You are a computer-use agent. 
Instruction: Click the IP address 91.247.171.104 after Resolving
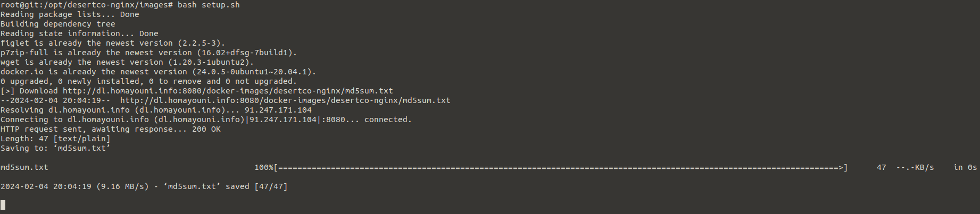click(x=278, y=110)
